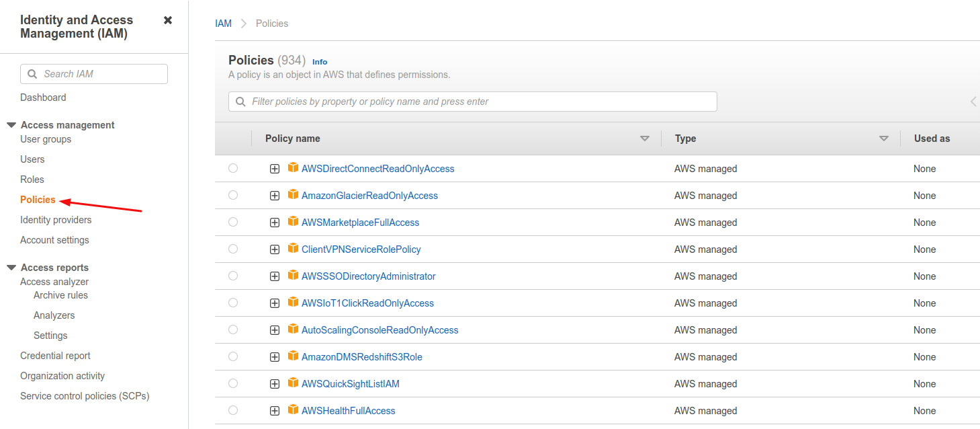Click the orange AWSSSODirectoryAdministrator policy icon
This screenshot has height=429, width=980.
[293, 275]
